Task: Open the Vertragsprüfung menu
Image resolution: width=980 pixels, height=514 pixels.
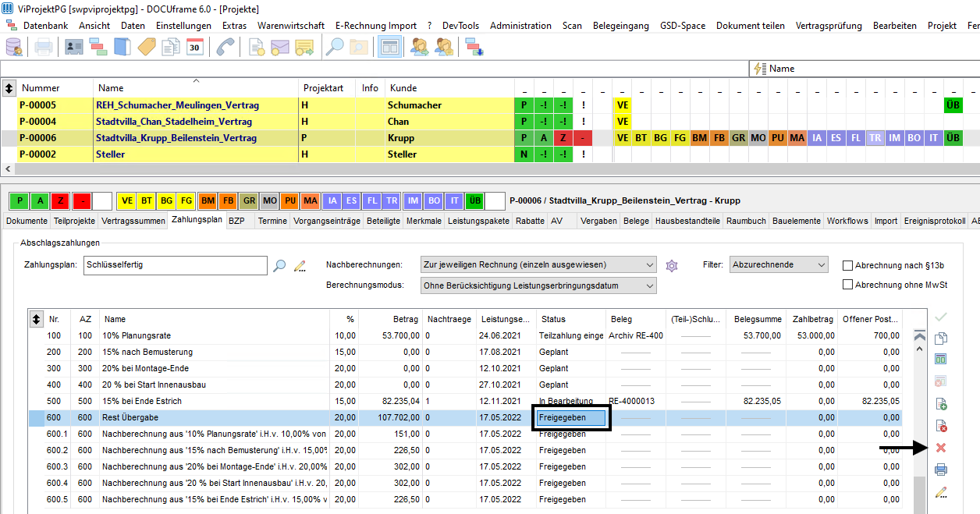Action: tap(829, 26)
